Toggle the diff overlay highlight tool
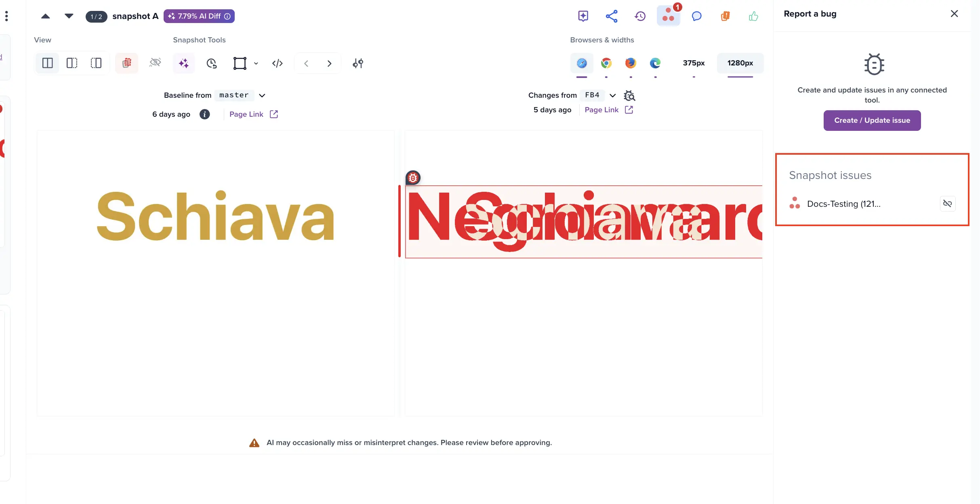 [127, 63]
